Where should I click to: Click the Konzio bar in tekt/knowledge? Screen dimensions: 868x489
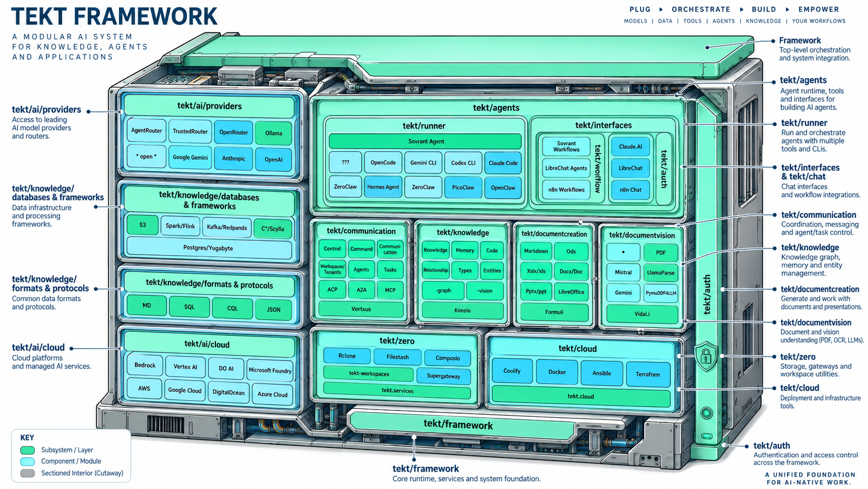tap(462, 310)
